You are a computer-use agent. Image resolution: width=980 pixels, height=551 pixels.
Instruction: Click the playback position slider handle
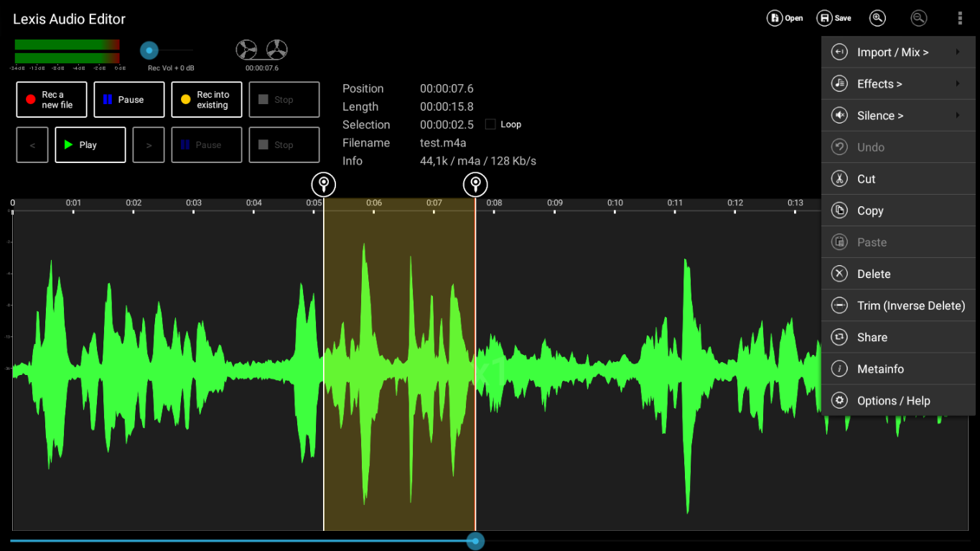pos(475,541)
